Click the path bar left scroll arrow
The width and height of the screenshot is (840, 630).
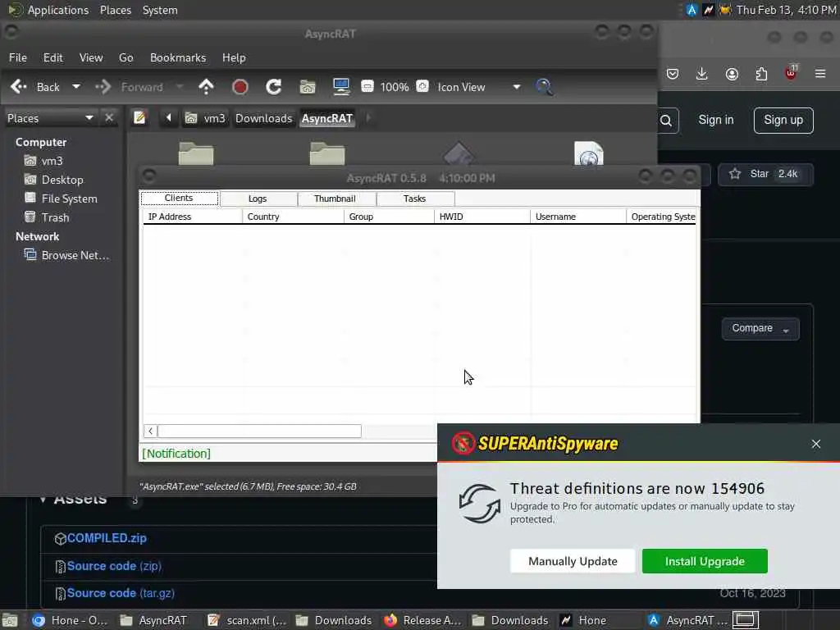coord(169,118)
